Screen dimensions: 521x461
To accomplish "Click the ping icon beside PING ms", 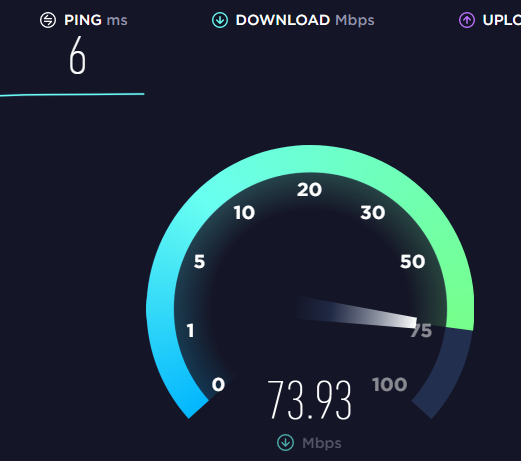I will [x=48, y=20].
